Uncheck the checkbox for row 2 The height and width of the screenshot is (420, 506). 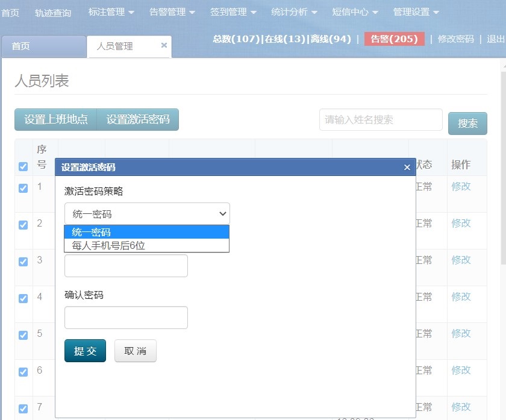click(23, 225)
